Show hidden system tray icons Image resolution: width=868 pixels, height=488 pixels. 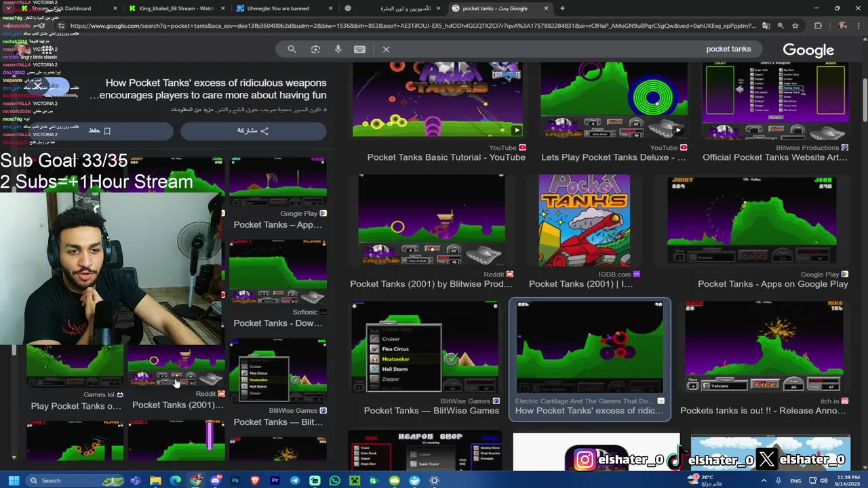764,481
